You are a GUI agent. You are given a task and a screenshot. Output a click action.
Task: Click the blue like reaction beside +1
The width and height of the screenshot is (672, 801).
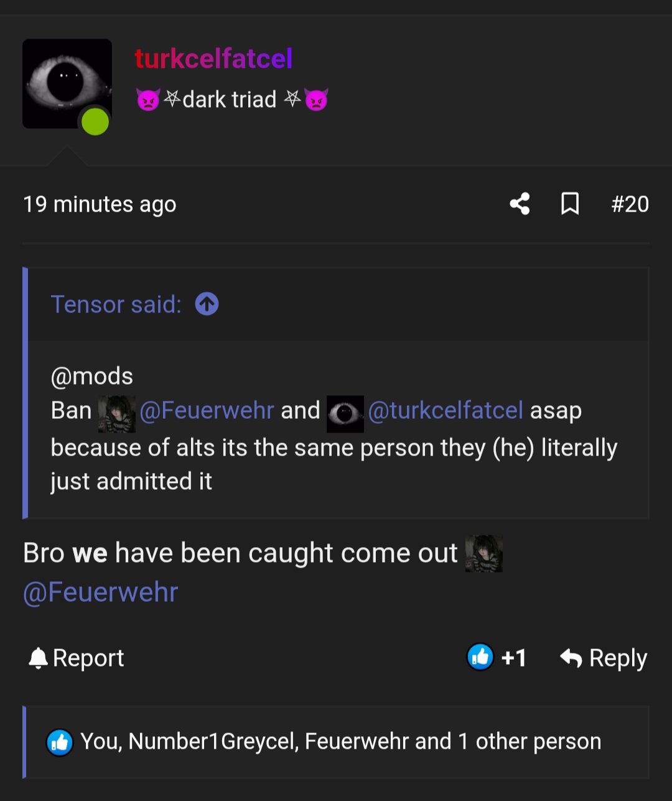tap(480, 657)
